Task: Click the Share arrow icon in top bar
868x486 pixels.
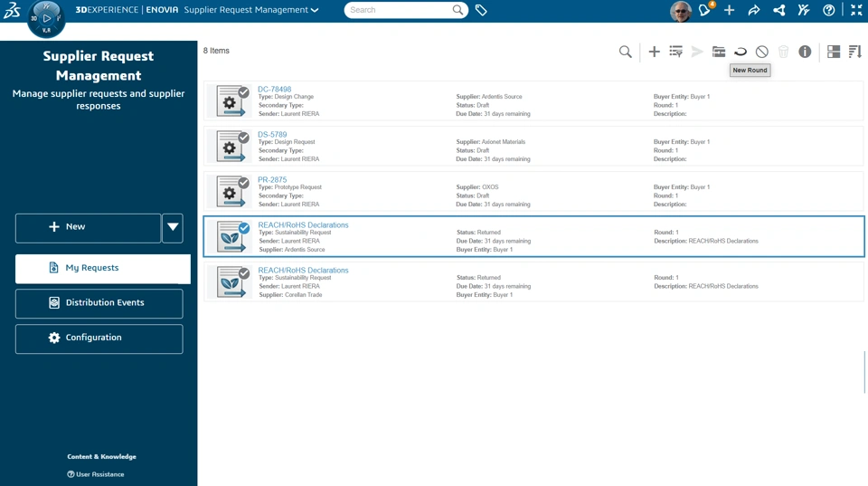Action: click(x=754, y=10)
